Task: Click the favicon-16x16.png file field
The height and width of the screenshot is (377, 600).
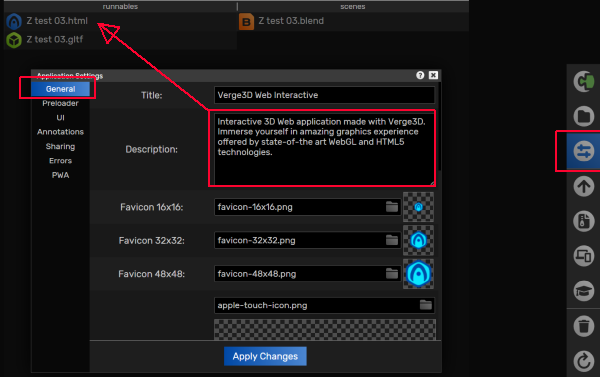Action: coord(307,207)
